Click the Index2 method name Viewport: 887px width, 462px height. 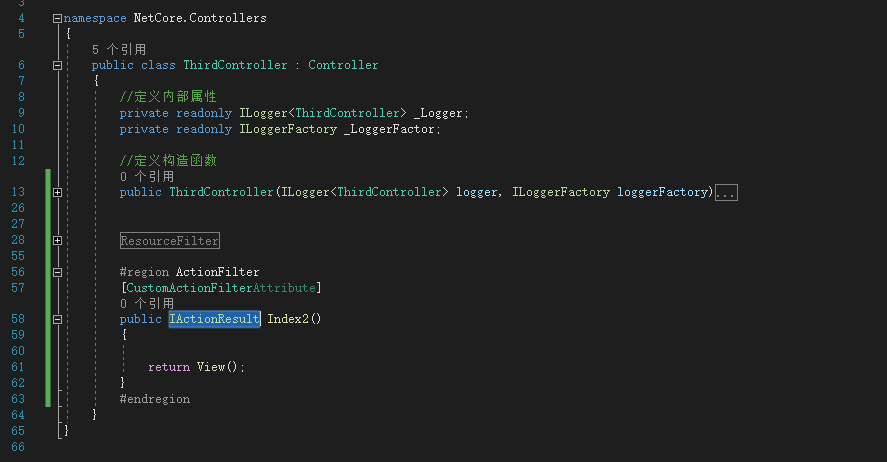(x=288, y=319)
